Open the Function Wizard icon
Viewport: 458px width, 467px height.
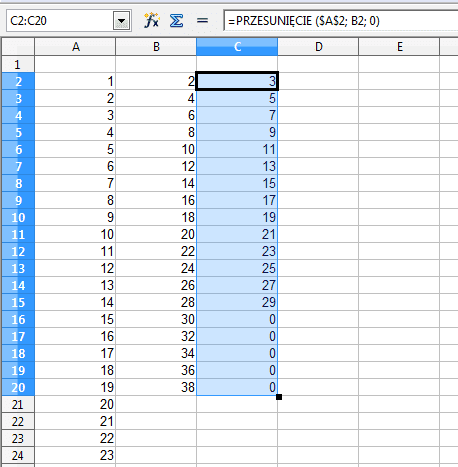tap(152, 21)
